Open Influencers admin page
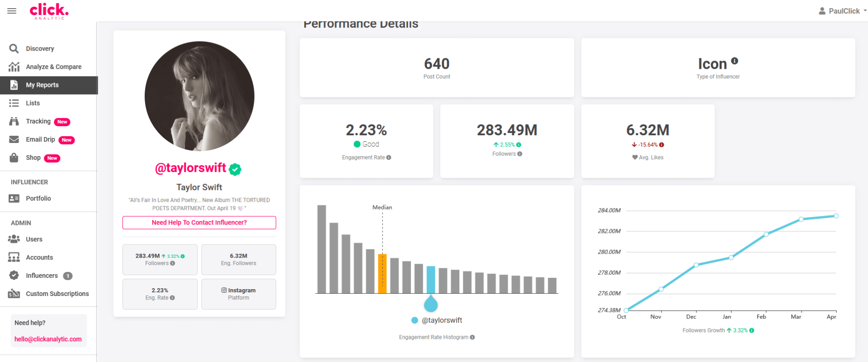 click(42, 276)
